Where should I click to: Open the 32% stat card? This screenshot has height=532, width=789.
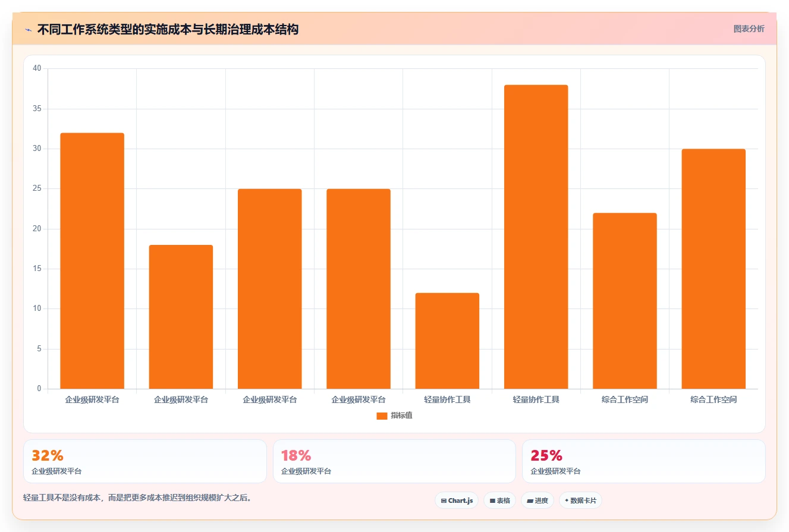tap(144, 461)
